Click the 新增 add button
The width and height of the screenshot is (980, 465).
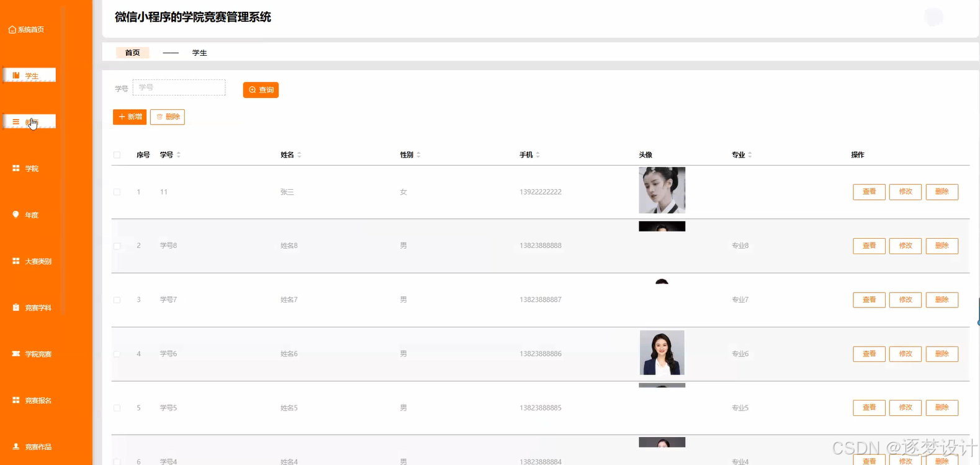coord(130,117)
